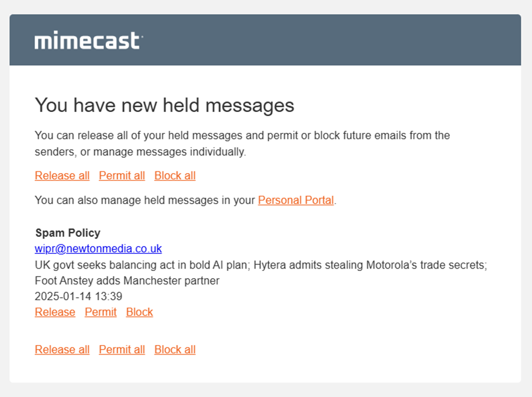This screenshot has height=397, width=532.
Task: Click the Spam Policy label
Action: pos(68,233)
